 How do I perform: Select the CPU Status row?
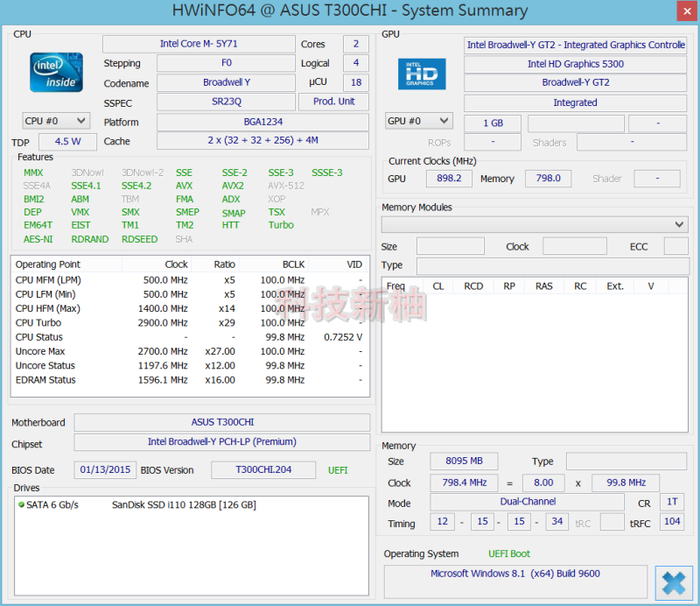189,337
